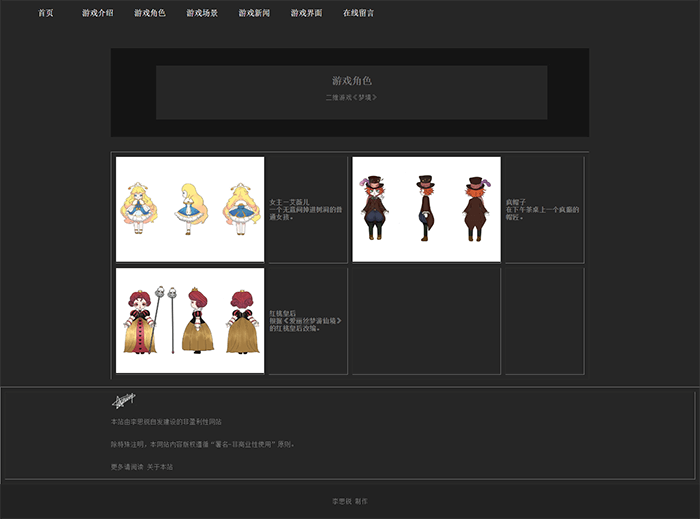Image resolution: width=700 pixels, height=519 pixels.
Task: Click the 本站由李思辰自发建设 footer statement
Action: click(166, 422)
